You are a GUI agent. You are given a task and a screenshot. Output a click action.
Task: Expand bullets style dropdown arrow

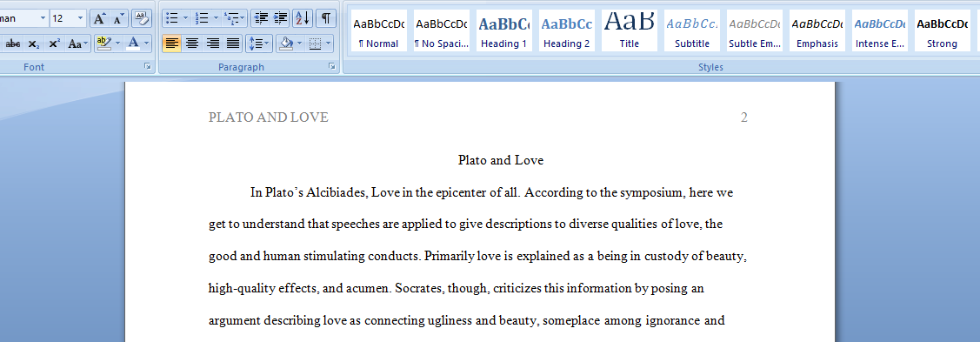click(185, 18)
